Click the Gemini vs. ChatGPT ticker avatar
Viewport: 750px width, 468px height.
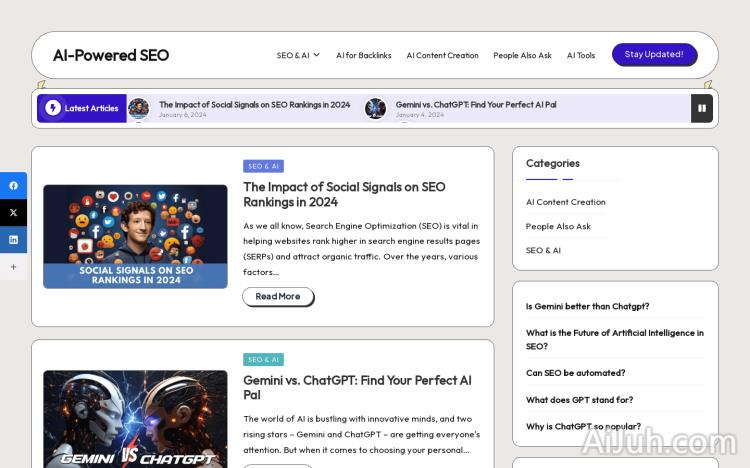[x=376, y=108]
